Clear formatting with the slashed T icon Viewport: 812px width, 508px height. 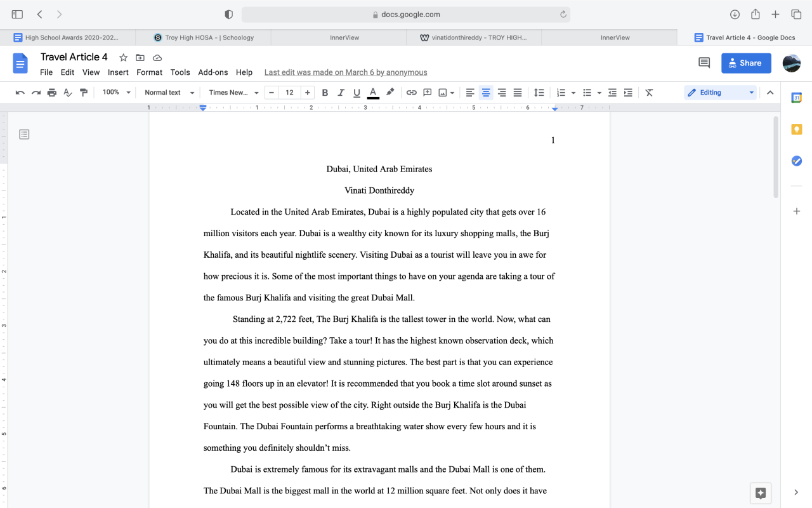point(649,93)
